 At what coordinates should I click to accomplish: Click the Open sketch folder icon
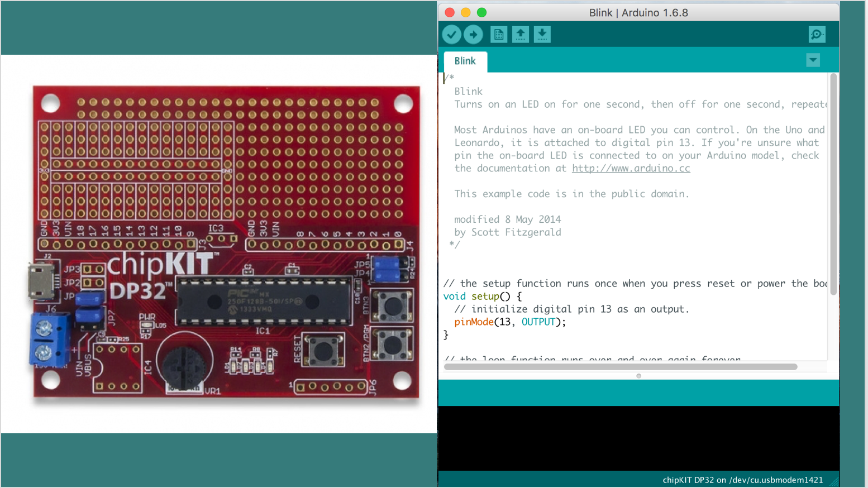click(x=520, y=34)
